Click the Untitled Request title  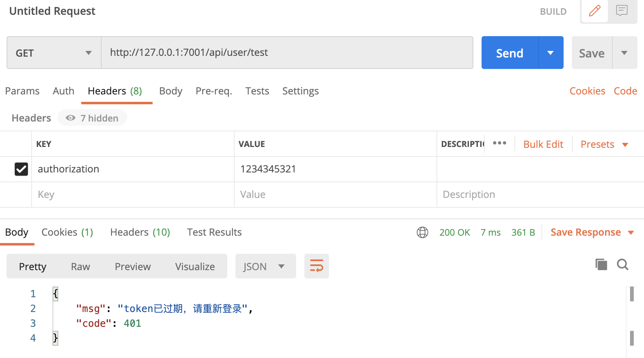pos(52,11)
